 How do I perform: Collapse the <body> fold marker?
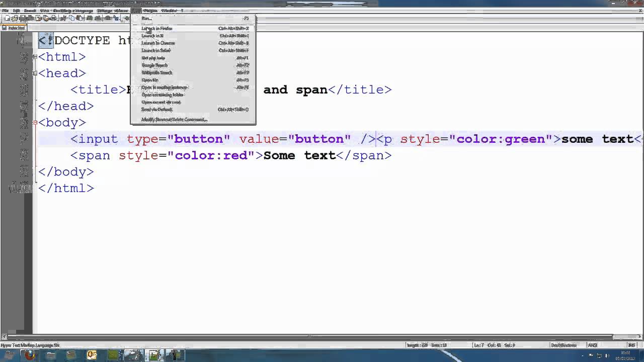point(35,123)
